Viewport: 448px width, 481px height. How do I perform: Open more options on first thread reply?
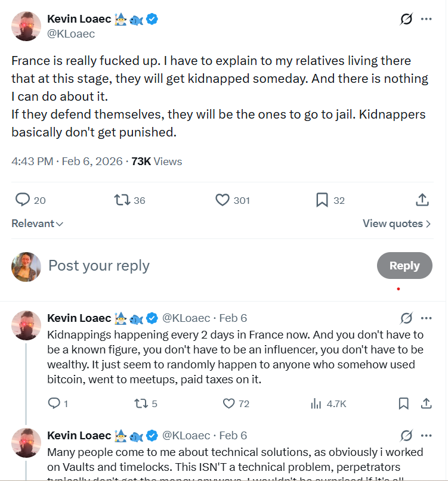coord(426,318)
